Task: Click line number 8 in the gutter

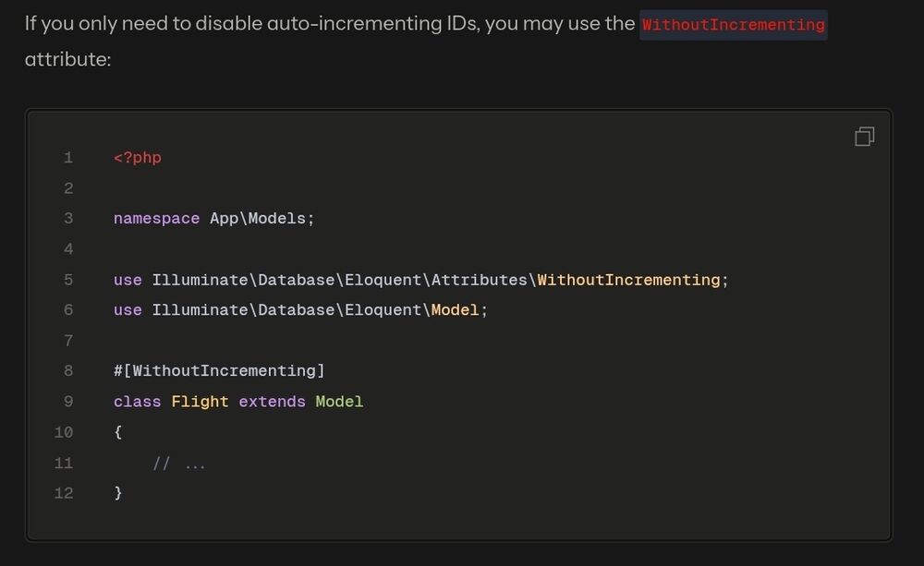Action: pyautogui.click(x=68, y=371)
